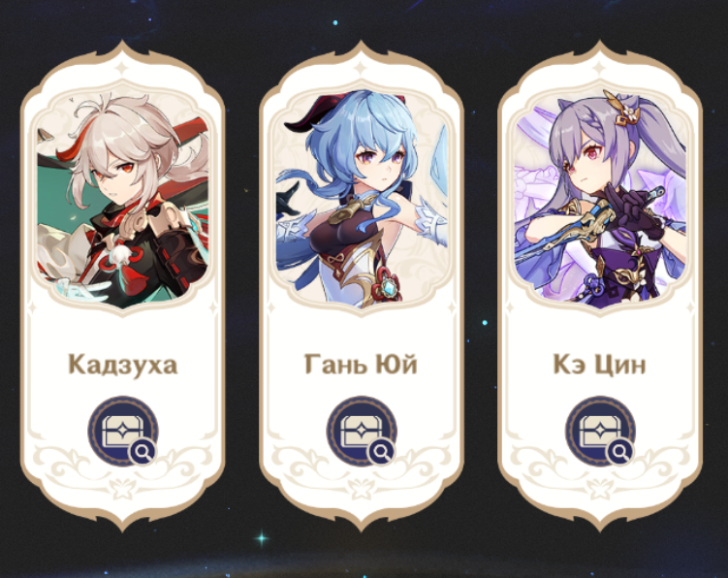This screenshot has height=578, width=728.
Task: Click the butterfly emblem at bottom of Кэ Цин's card
Action: click(x=600, y=490)
